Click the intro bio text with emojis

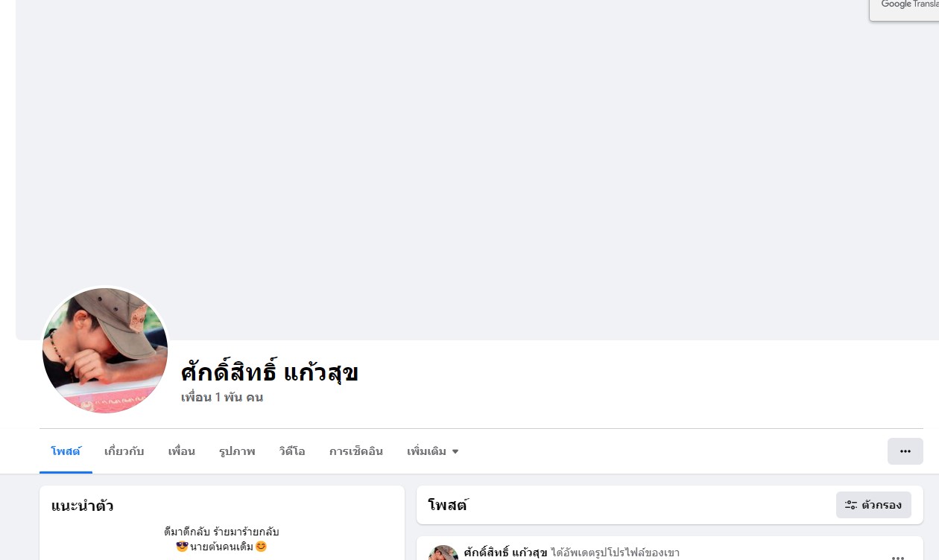point(221,539)
